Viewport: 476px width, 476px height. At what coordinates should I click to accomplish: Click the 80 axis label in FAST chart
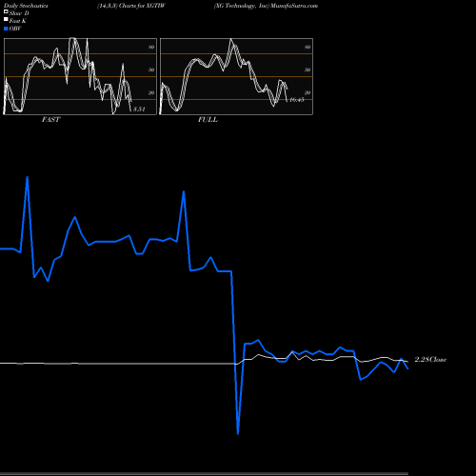click(x=151, y=47)
